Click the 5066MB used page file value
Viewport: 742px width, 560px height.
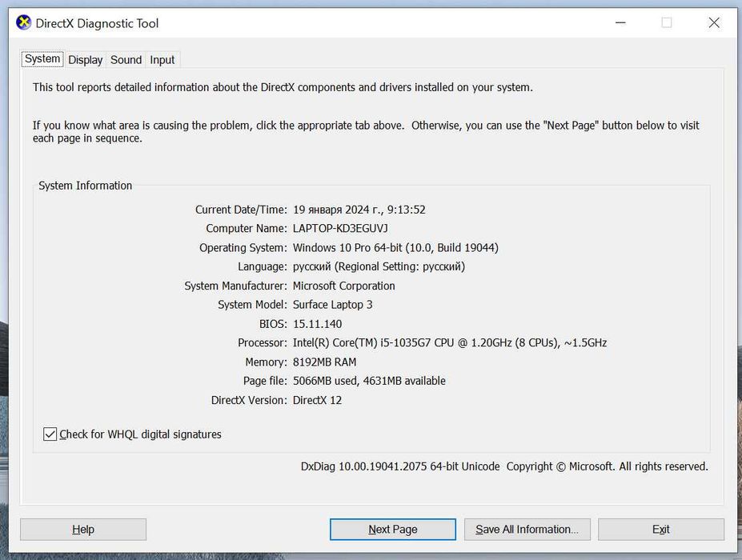point(369,381)
